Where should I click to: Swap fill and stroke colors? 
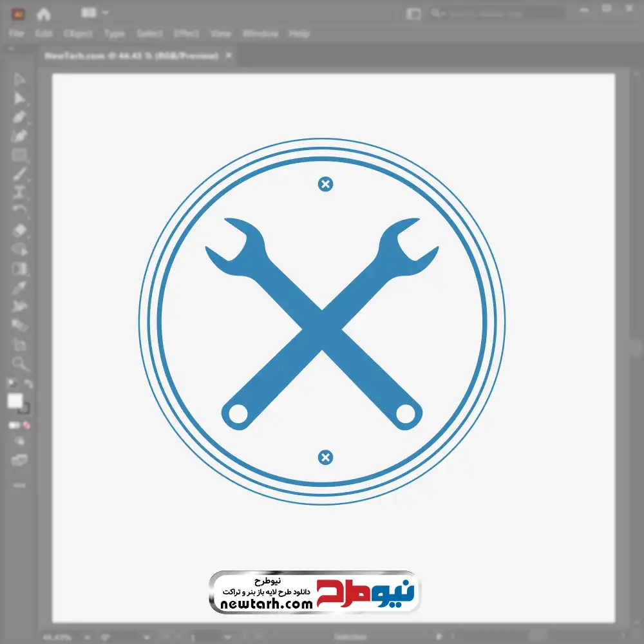point(28,384)
